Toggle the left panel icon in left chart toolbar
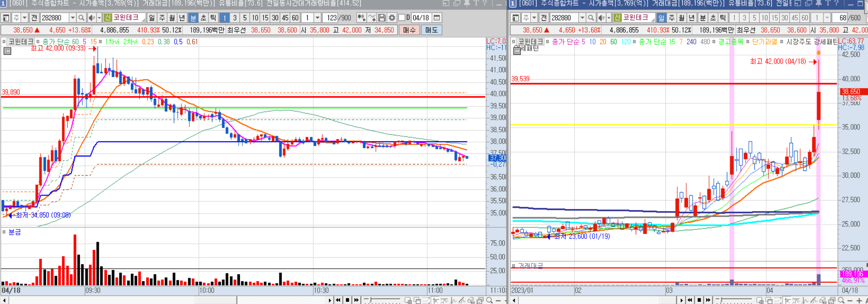The height and width of the screenshot is (304, 868). (x=6, y=18)
